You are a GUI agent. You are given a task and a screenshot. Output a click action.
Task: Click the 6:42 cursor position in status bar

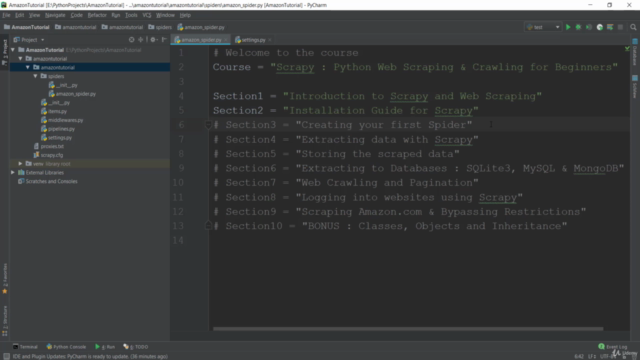tap(579, 356)
